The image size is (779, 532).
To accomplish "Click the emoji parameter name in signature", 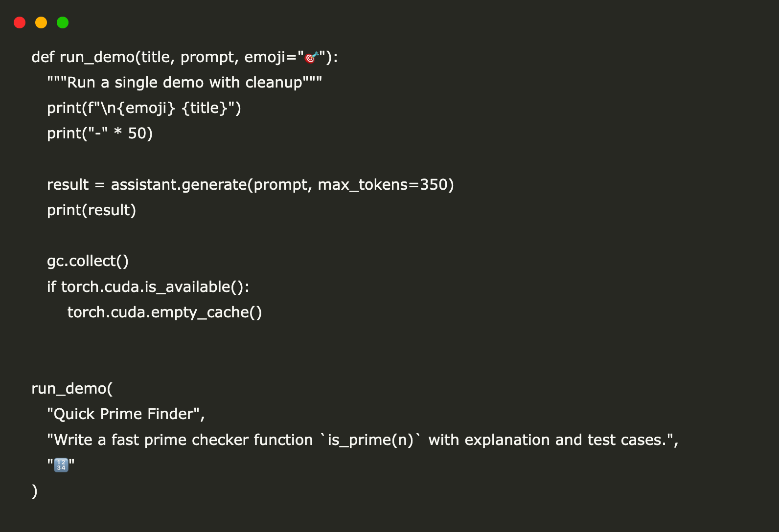I will 264,57.
